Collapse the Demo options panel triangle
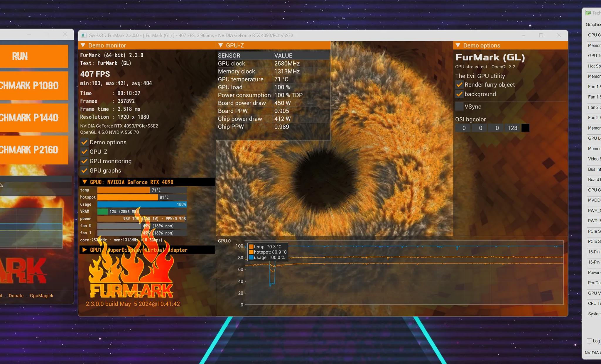Viewport: 601px width, 364px height. tap(458, 45)
